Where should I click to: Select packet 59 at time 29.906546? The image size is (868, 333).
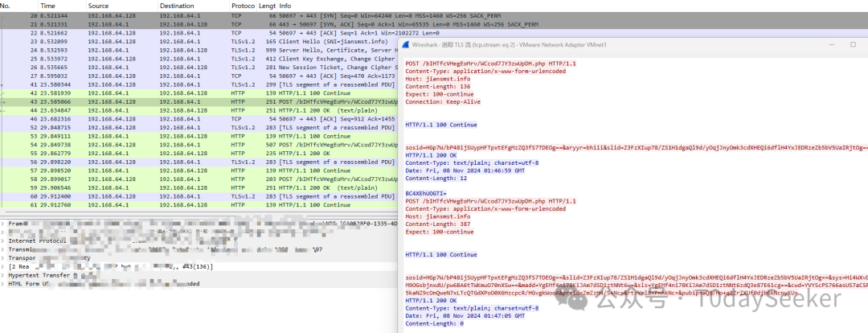(x=199, y=188)
